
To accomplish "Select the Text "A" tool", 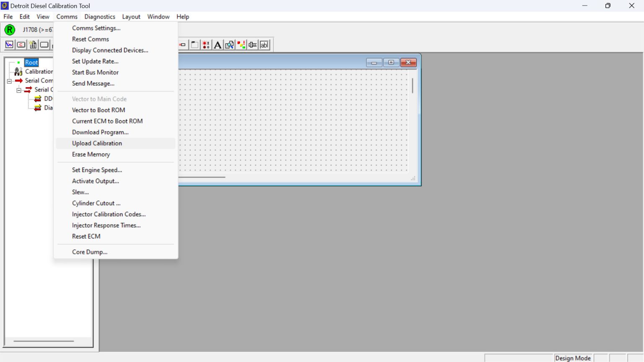I will (x=217, y=44).
